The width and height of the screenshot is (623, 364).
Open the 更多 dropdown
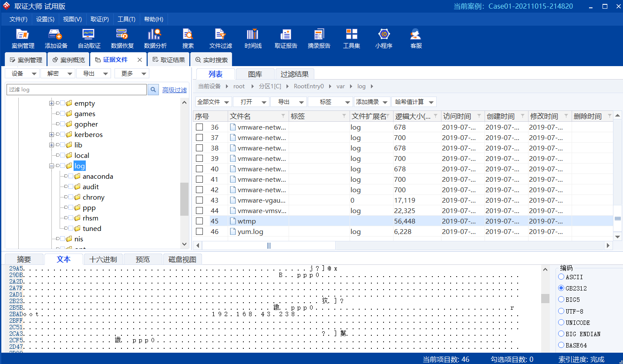(x=132, y=73)
